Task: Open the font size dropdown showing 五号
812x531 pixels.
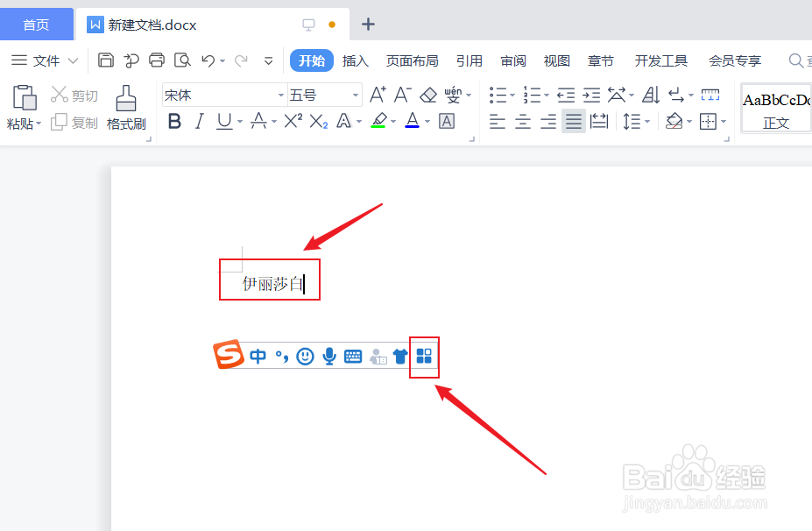Action: pos(324,94)
